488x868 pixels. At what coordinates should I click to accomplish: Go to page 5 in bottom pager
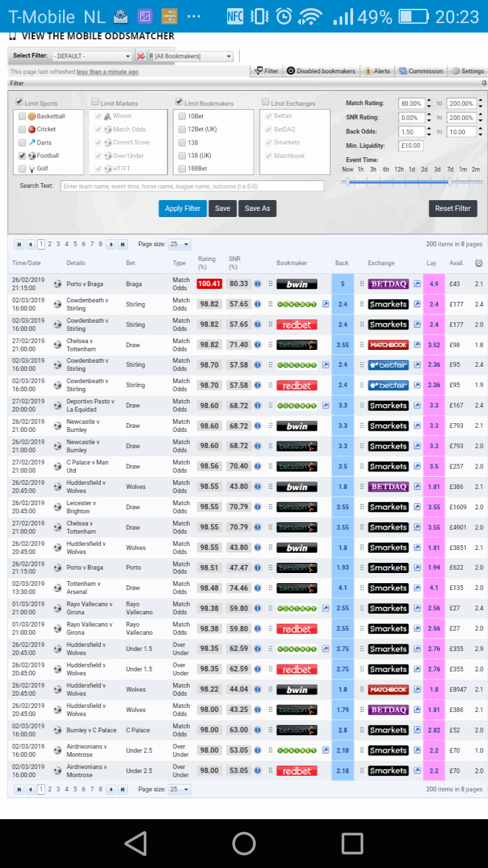coord(75,789)
